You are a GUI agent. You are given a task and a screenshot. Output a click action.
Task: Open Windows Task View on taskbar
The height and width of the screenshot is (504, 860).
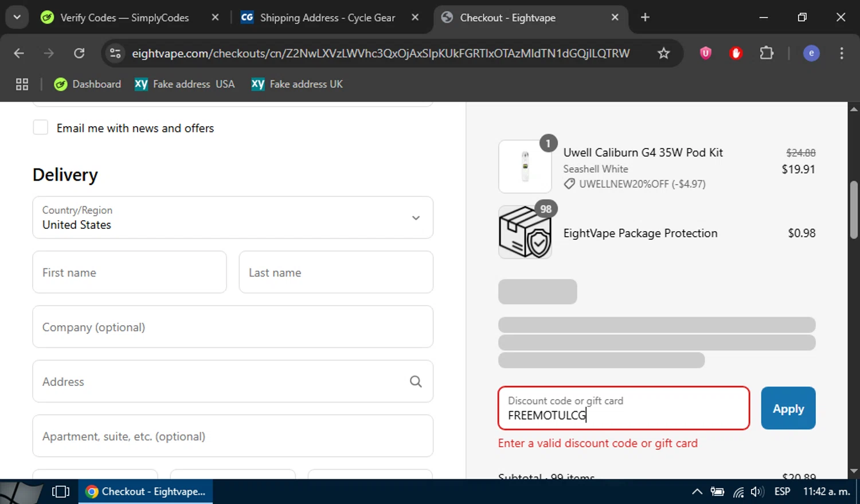[x=60, y=491]
